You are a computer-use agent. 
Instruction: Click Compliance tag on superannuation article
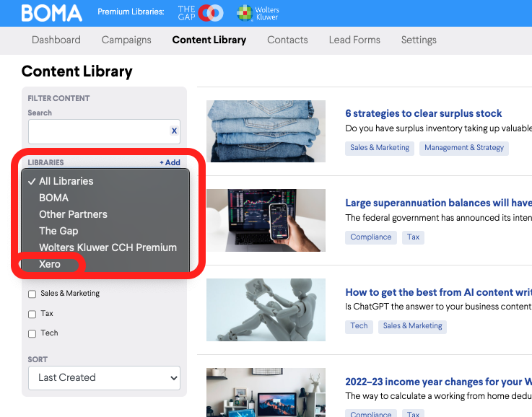[370, 237]
